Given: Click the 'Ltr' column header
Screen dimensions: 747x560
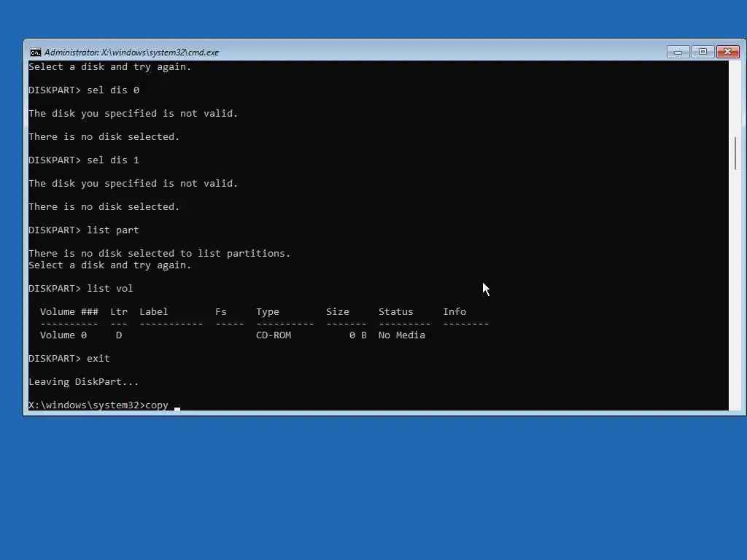Looking at the screenshot, I should click(x=119, y=312).
